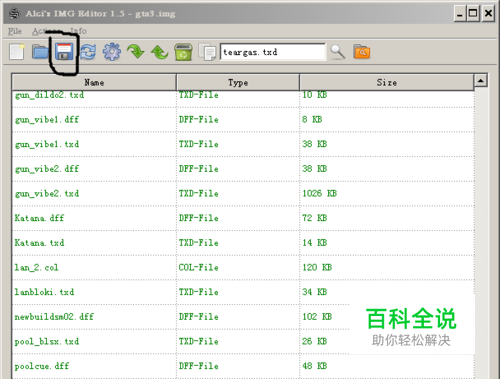Viewport: 500px width, 379px height.
Task: Click the blue refresh arrows icon
Action: [88, 52]
